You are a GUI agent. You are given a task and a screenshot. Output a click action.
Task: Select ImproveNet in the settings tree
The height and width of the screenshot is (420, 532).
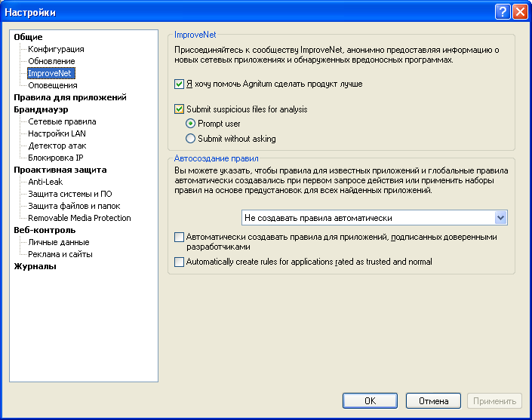click(x=51, y=73)
